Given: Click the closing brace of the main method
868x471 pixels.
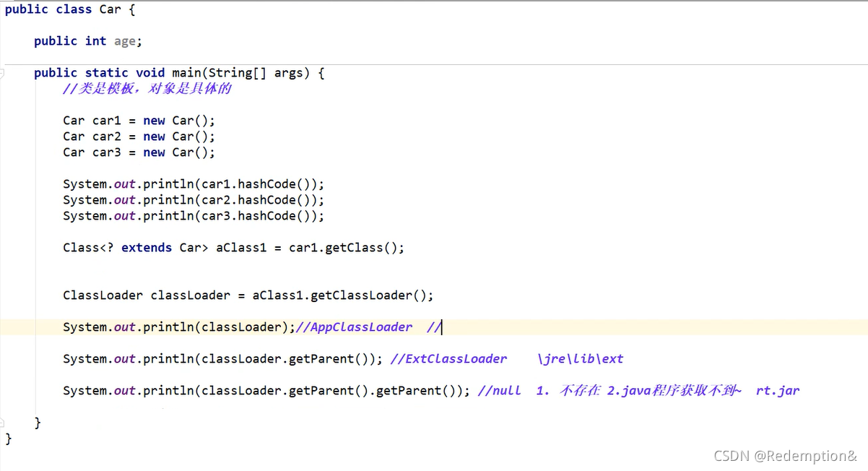Looking at the screenshot, I should click(38, 423).
